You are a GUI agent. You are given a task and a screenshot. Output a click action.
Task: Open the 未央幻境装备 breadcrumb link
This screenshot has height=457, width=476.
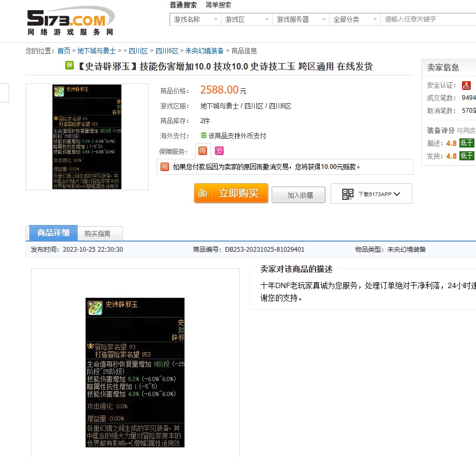click(x=204, y=51)
